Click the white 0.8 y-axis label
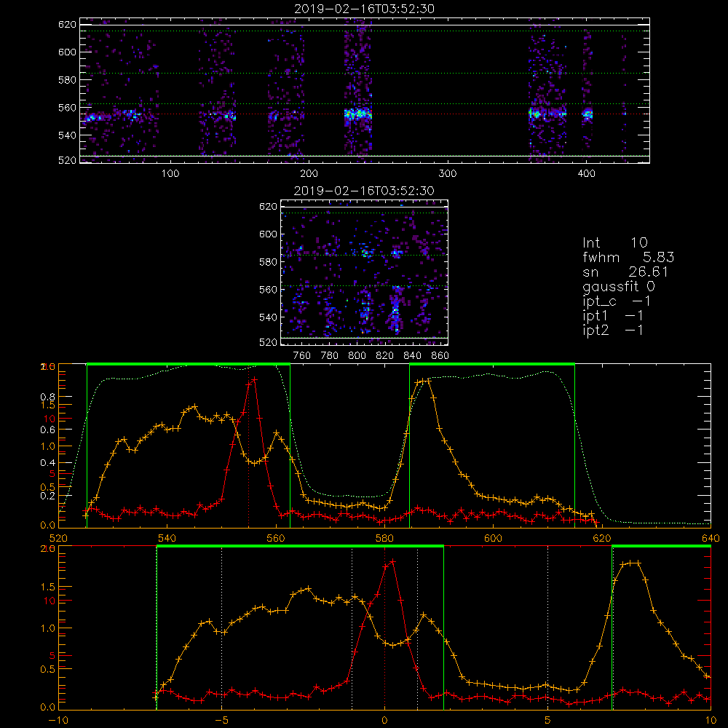The height and width of the screenshot is (728, 728). (47, 397)
